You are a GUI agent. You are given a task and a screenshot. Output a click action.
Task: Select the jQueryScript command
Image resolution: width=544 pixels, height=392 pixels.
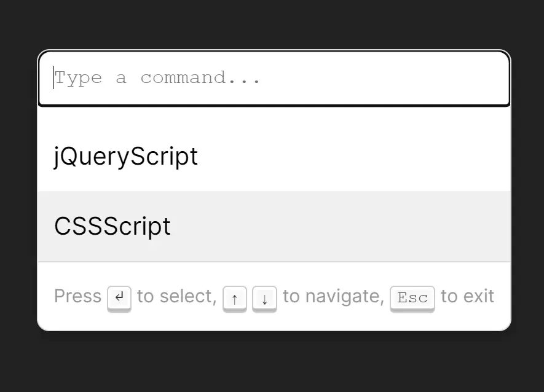coord(126,156)
